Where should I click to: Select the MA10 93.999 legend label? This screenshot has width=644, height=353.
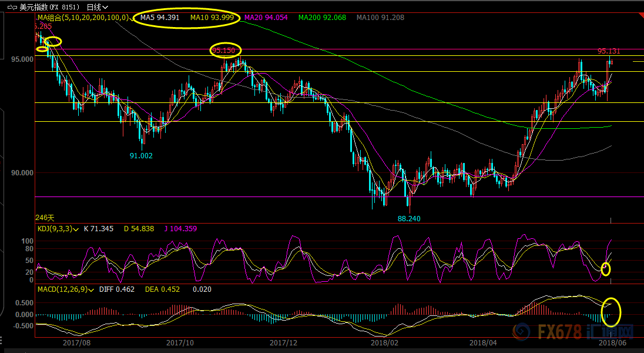pos(212,18)
